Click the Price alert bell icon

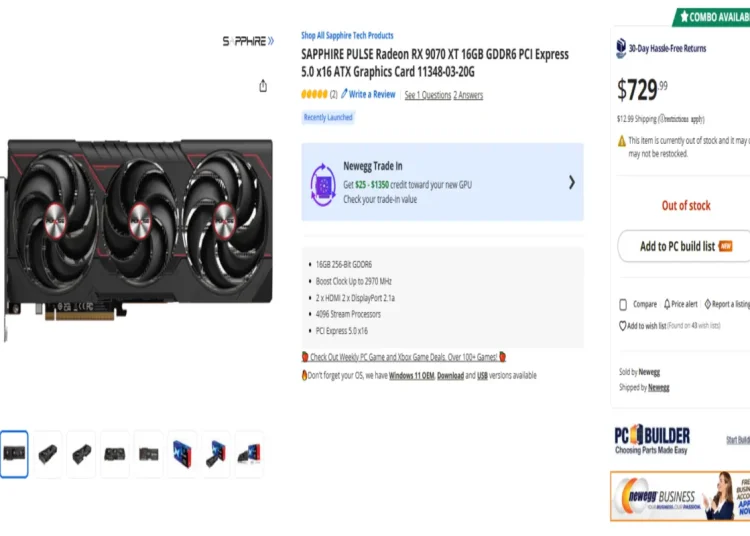(667, 304)
